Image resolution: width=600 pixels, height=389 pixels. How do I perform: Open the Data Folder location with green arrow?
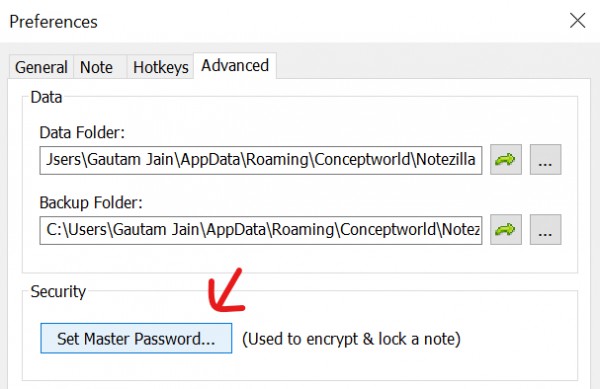point(506,160)
